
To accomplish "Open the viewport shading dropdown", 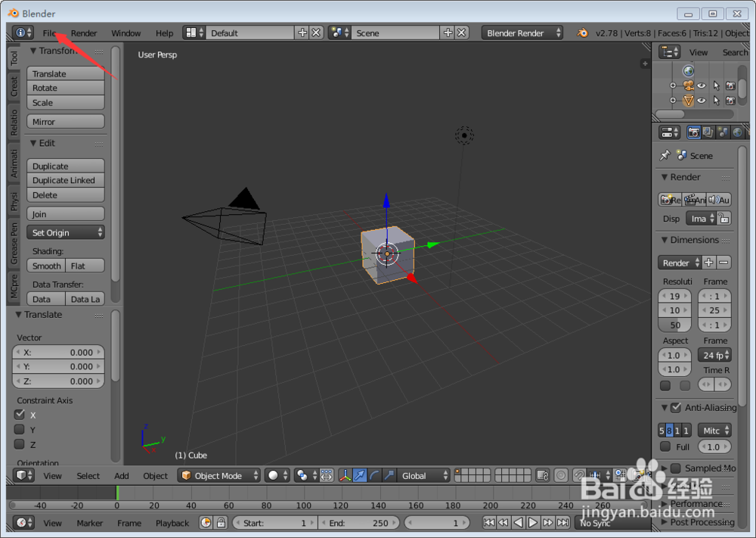I will click(x=277, y=475).
